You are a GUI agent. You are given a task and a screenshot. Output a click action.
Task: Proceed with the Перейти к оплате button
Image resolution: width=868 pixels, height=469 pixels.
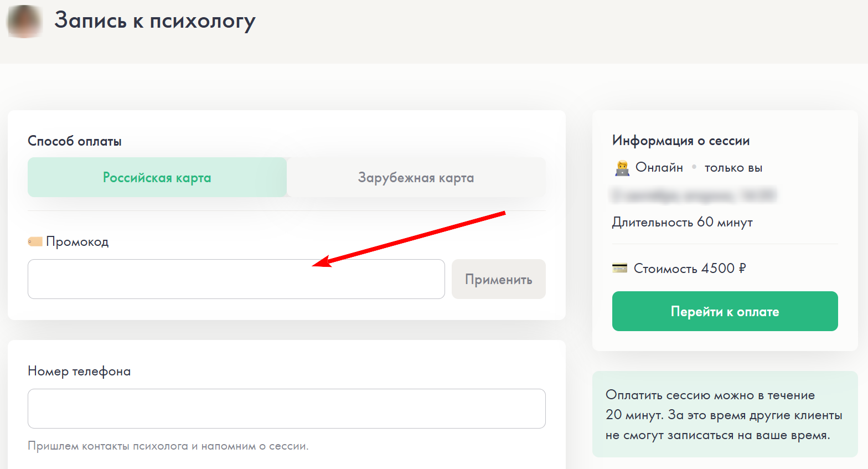(x=725, y=311)
